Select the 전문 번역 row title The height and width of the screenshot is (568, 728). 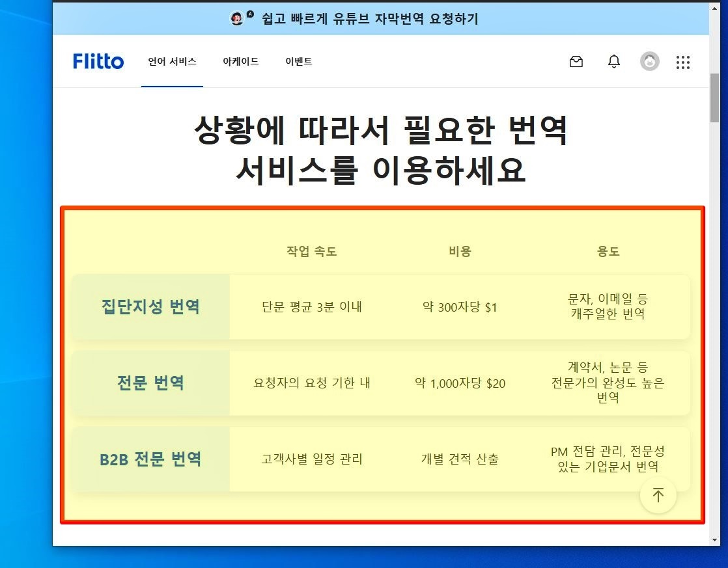click(150, 383)
